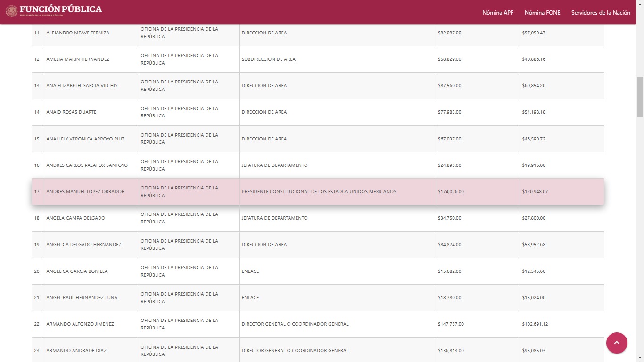Select name ANALLELY VERONICA ARROYO RUIZ
This screenshot has width=644, height=362.
pos(85,139)
